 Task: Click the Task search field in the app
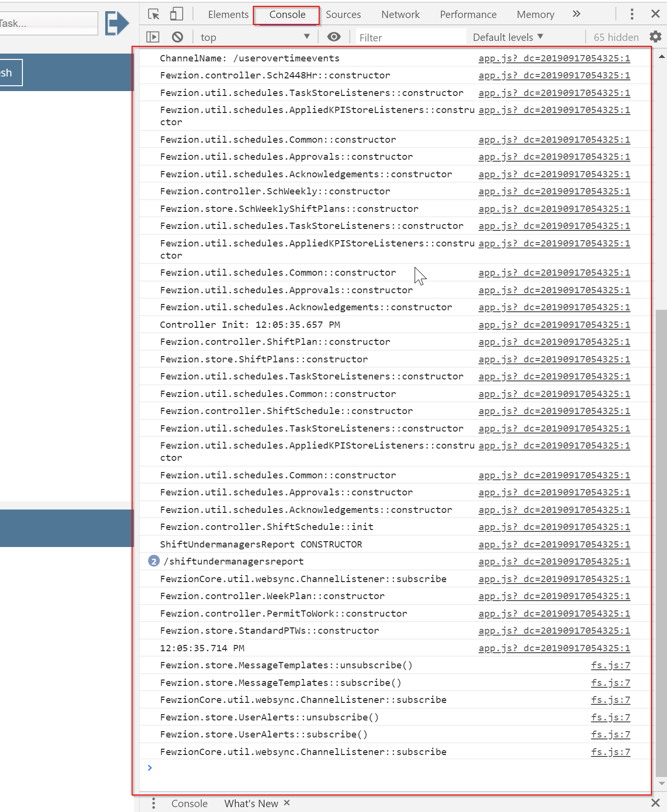pos(49,23)
